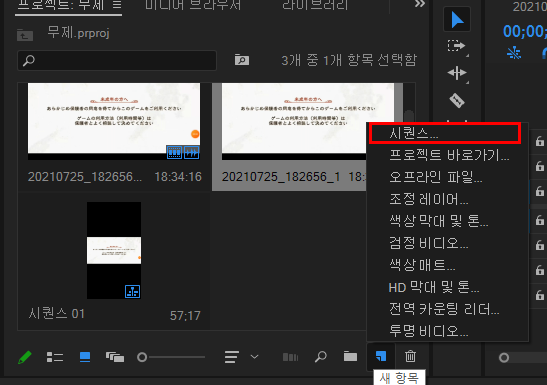The height and width of the screenshot is (385, 547).
Task: Toggle project writable green pencil icon
Action: click(x=24, y=357)
